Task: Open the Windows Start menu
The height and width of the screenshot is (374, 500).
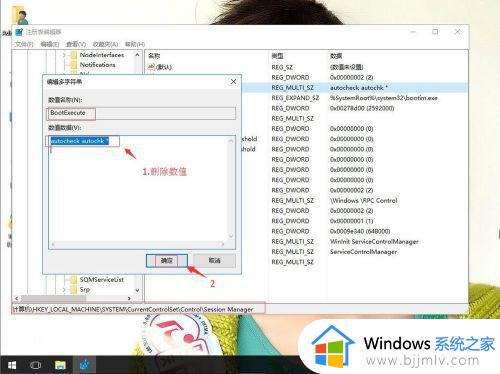Action: pyautogui.click(x=12, y=365)
